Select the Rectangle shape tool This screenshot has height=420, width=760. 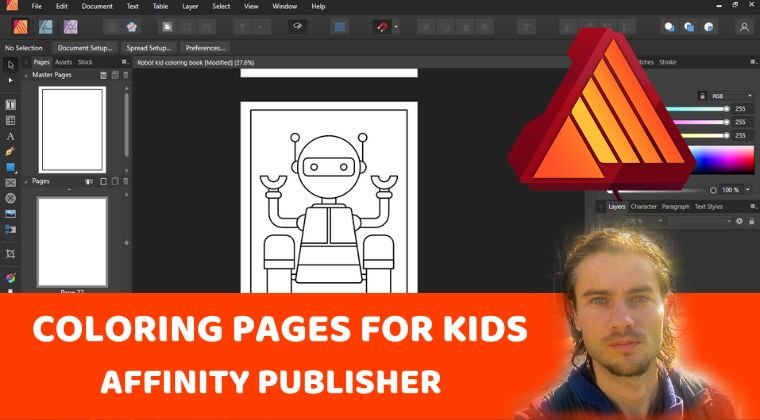click(x=10, y=167)
